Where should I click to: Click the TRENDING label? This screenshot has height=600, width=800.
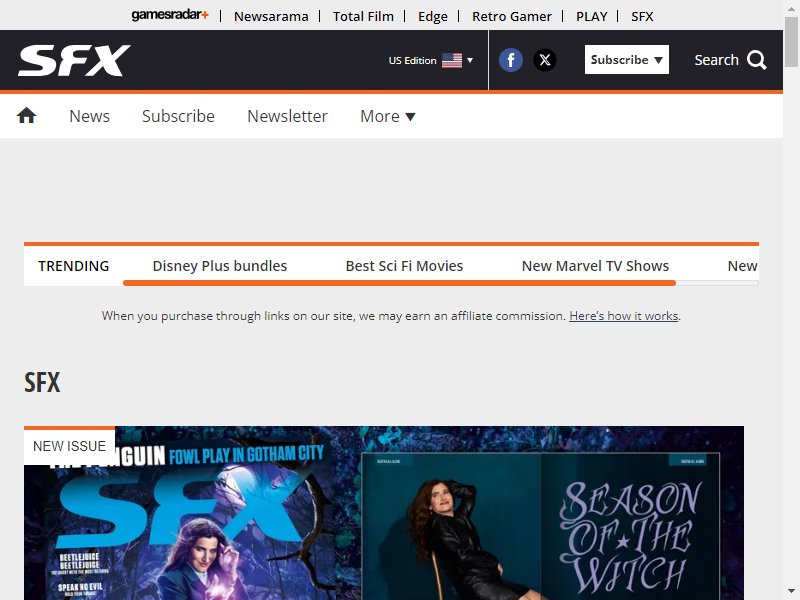tap(73, 266)
